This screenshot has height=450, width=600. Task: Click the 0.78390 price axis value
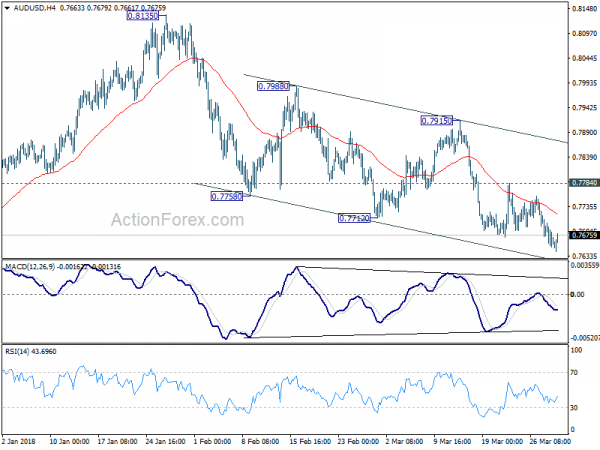point(584,157)
